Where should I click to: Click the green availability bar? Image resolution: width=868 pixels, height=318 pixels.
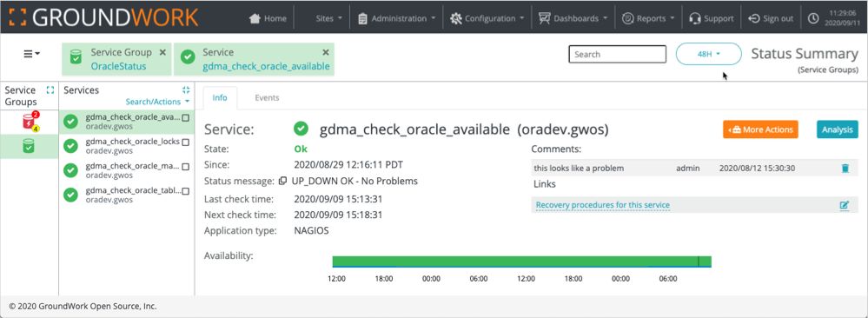click(x=521, y=261)
